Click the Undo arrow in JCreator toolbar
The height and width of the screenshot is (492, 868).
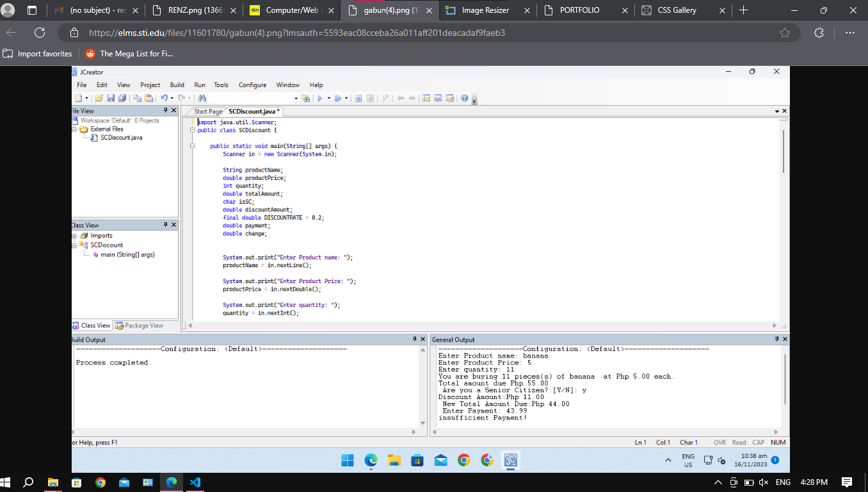click(x=164, y=98)
